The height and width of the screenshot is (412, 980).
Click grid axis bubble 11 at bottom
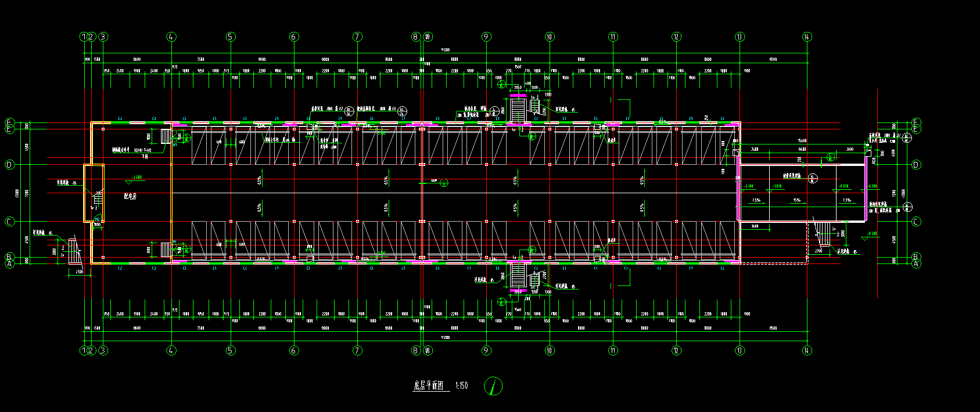[x=613, y=350]
